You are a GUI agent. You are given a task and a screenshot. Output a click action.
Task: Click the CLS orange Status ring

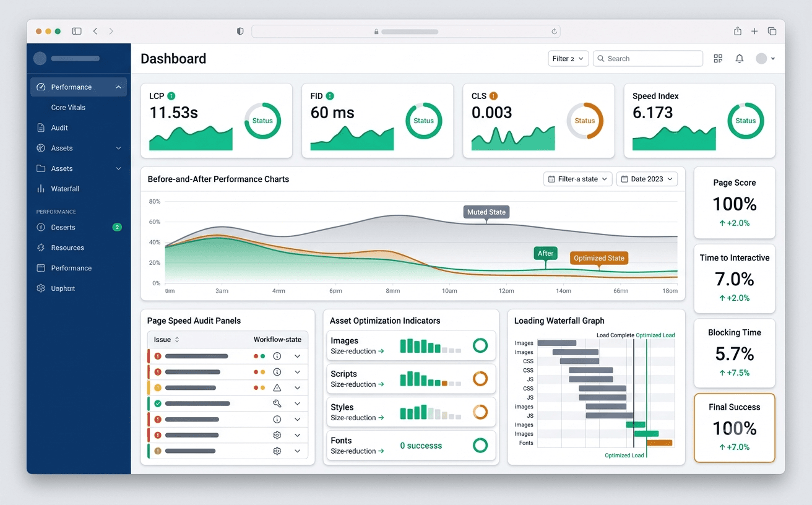[585, 121]
